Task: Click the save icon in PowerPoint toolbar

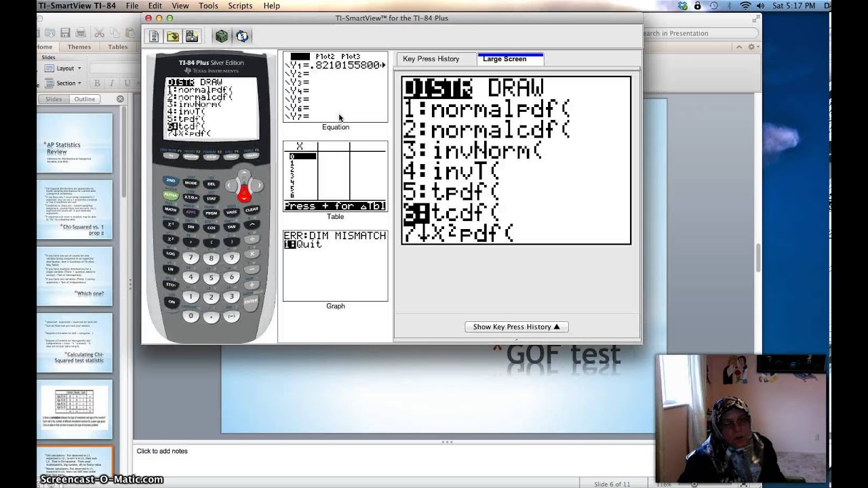Action: point(65,33)
